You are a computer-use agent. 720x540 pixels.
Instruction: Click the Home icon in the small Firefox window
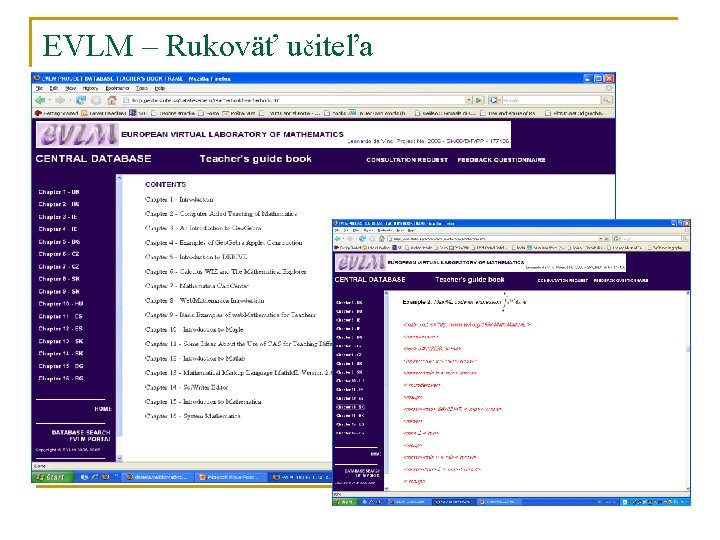point(381,239)
